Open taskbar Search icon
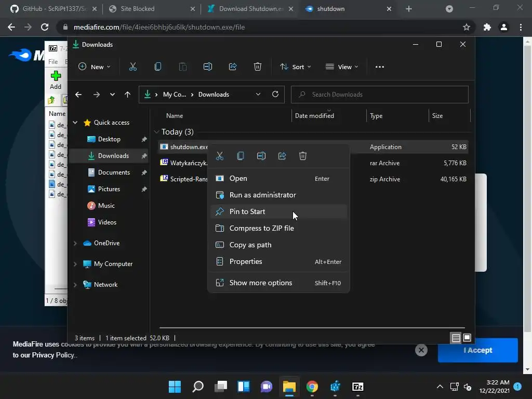This screenshot has width=532, height=399. coord(198,387)
